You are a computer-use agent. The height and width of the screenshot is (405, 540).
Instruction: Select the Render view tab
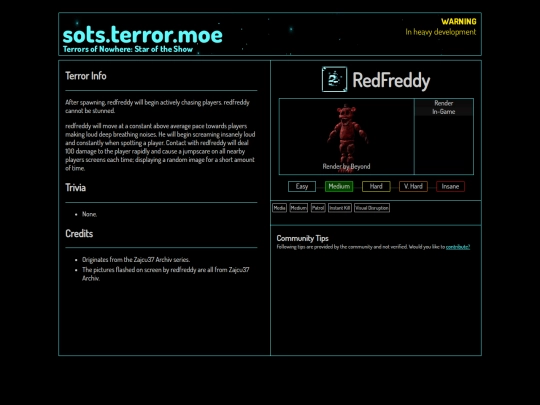coord(444,103)
